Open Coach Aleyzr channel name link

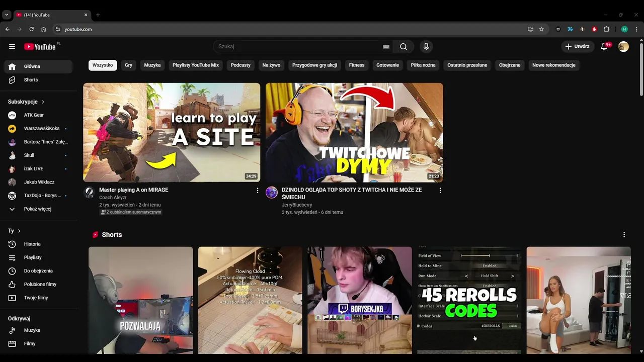point(113,198)
